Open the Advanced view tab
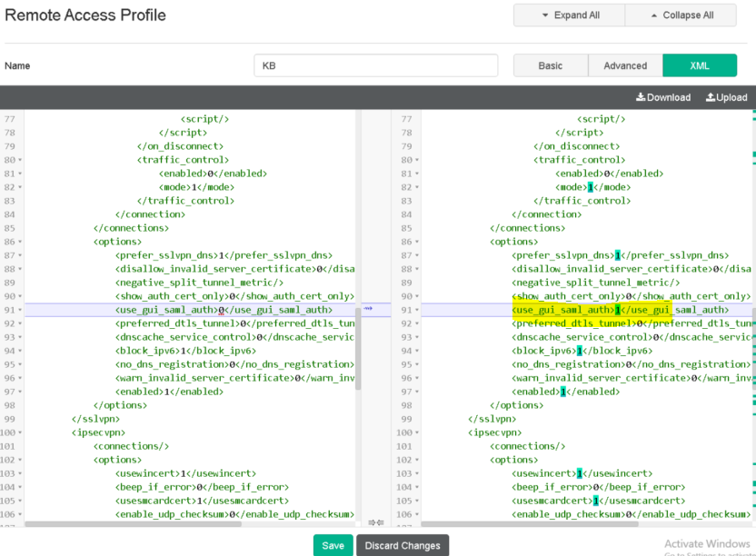This screenshot has height=556, width=756. coord(625,65)
